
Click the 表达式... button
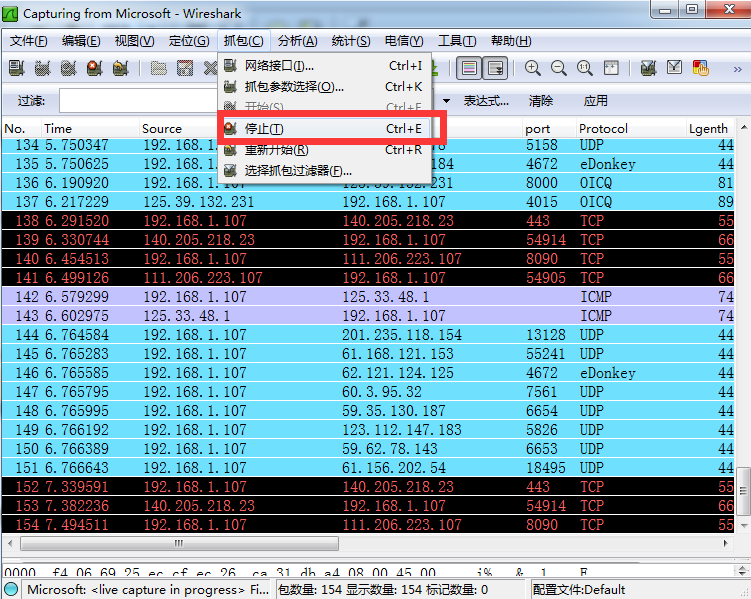(486, 101)
